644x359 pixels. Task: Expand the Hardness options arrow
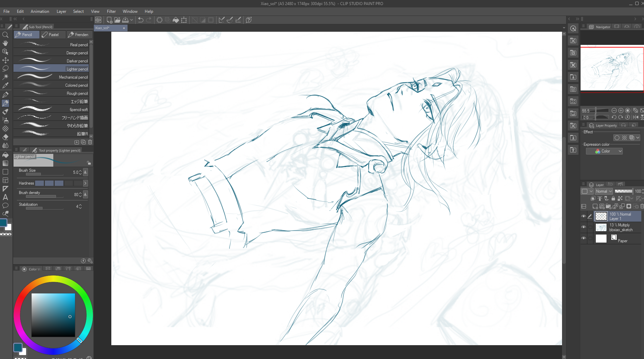[x=85, y=183]
